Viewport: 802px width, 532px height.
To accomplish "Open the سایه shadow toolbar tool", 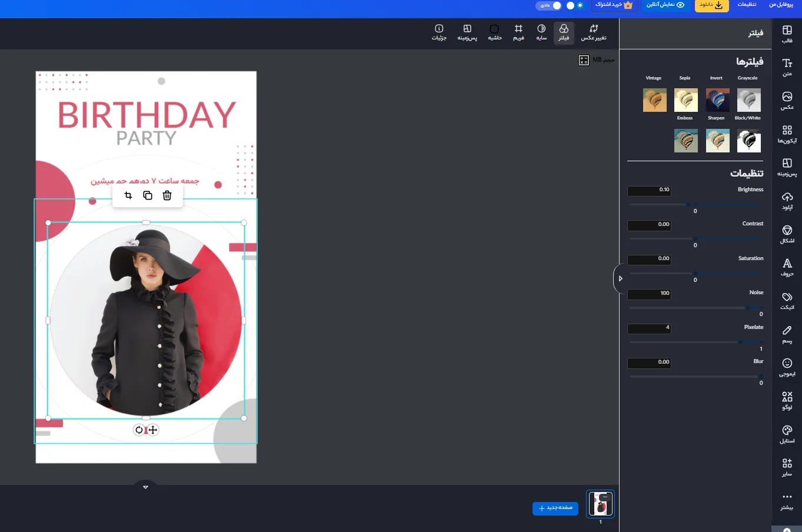I will pos(541,33).
